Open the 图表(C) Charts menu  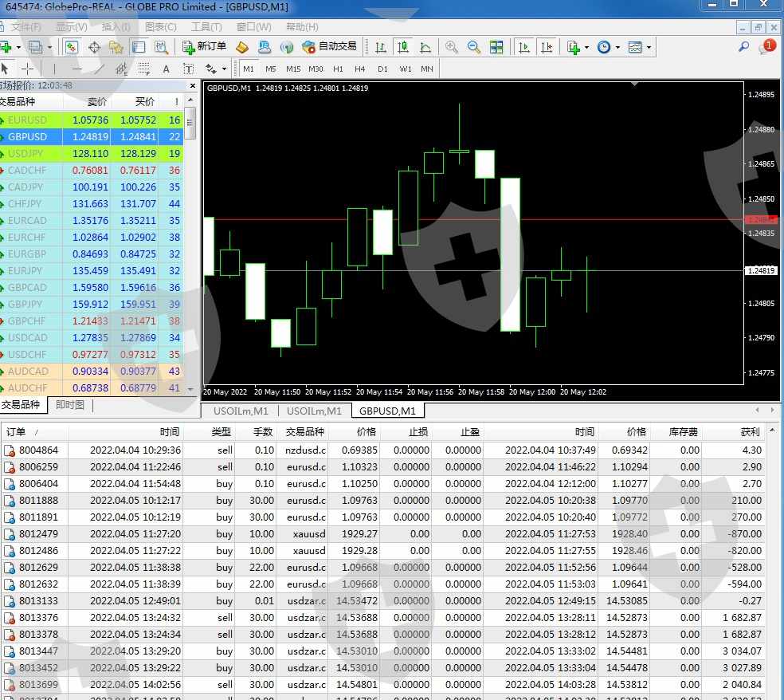(x=160, y=27)
